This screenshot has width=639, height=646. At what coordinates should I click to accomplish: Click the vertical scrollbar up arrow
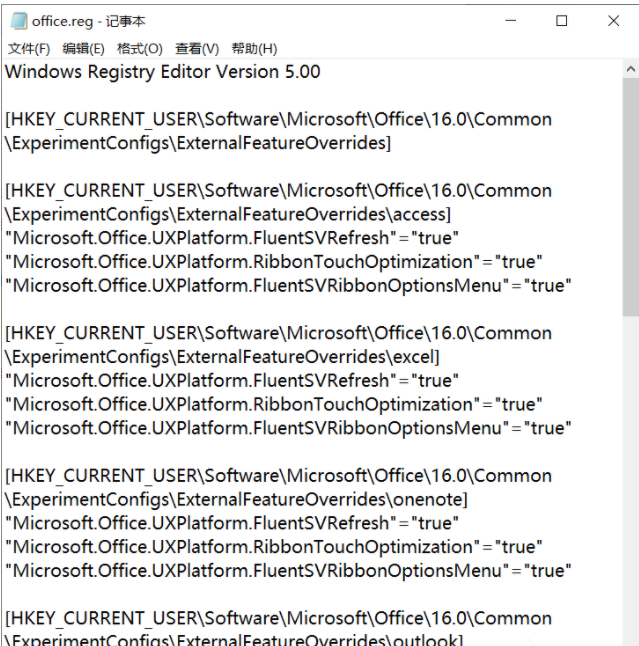(x=630, y=69)
